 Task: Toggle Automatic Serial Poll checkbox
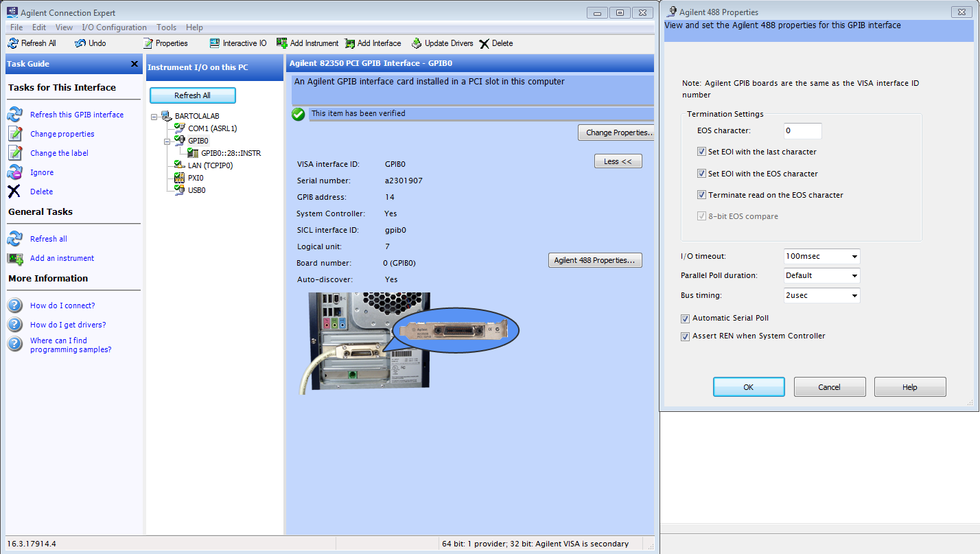click(x=685, y=319)
